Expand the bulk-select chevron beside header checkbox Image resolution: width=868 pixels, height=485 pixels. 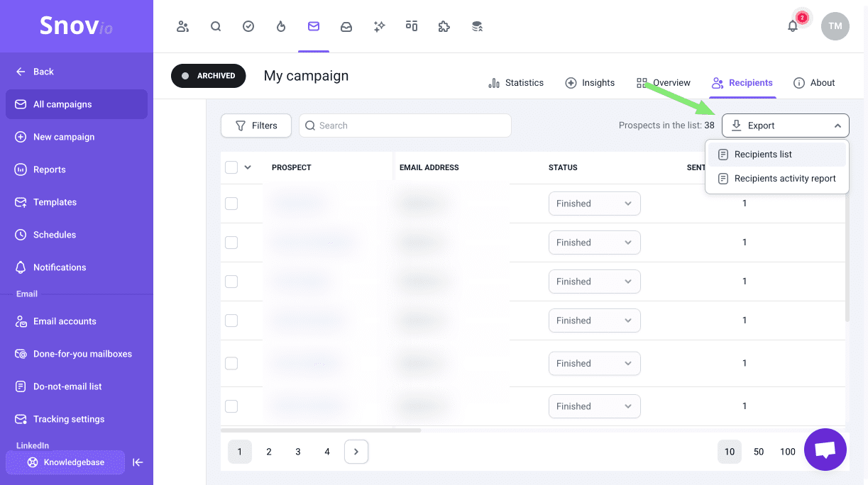(248, 167)
